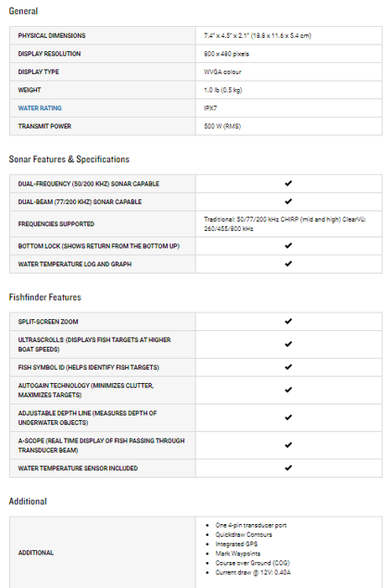Select the Sonar Features & Specifications heading
Viewport: 391px width, 588px height.
pos(70,160)
